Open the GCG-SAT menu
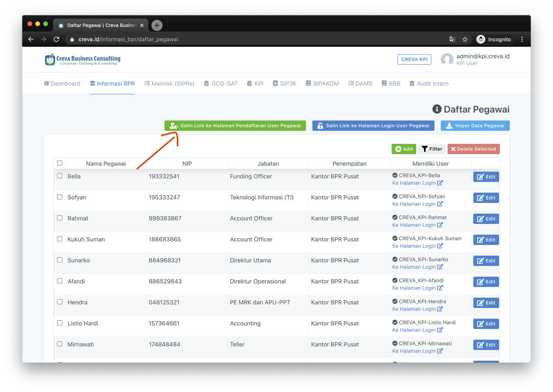 point(221,84)
